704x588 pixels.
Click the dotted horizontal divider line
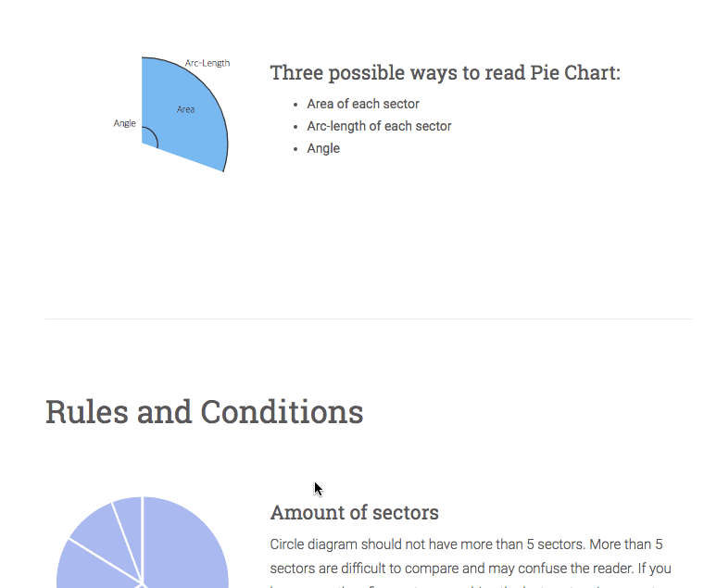pyautogui.click(x=368, y=319)
